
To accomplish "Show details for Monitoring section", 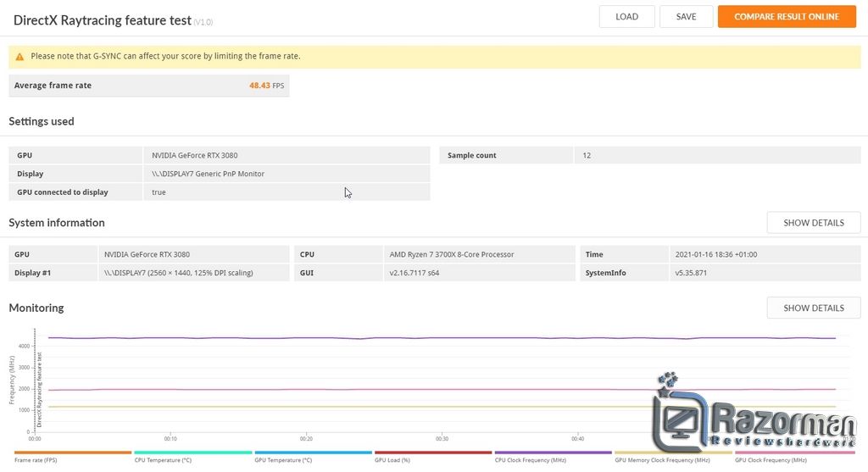I will (813, 308).
